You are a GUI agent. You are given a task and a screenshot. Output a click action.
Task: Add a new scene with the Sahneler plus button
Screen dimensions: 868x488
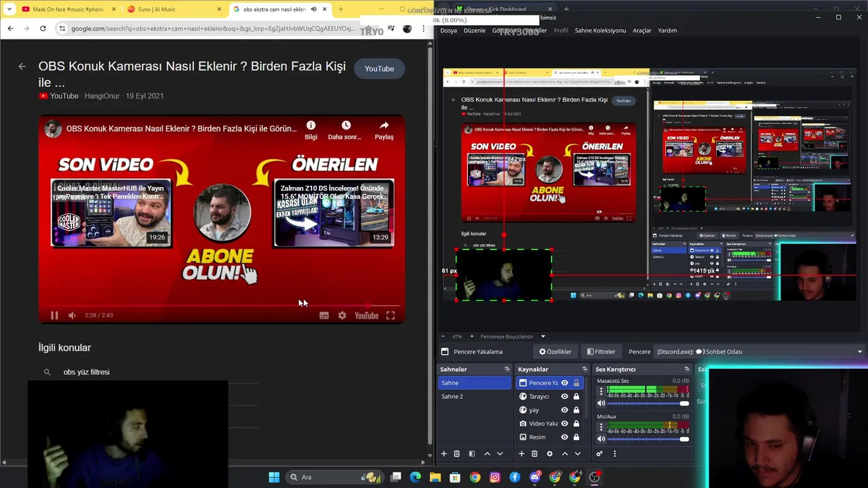click(443, 453)
